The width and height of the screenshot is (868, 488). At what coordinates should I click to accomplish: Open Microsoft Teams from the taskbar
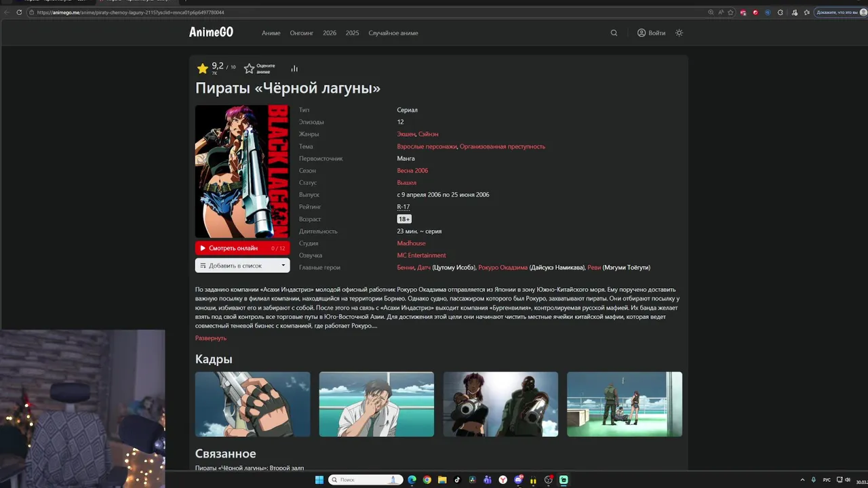488,480
